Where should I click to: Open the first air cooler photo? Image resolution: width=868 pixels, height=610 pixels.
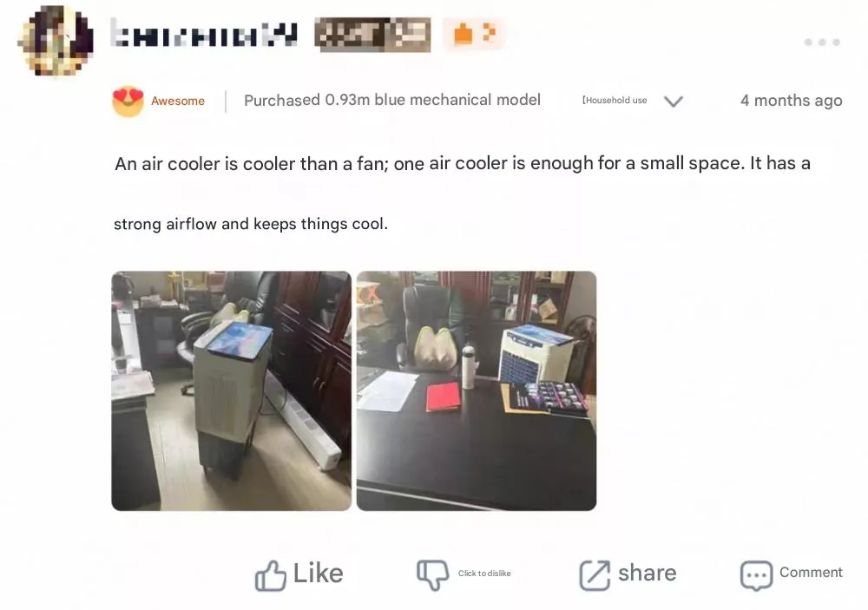(x=232, y=390)
